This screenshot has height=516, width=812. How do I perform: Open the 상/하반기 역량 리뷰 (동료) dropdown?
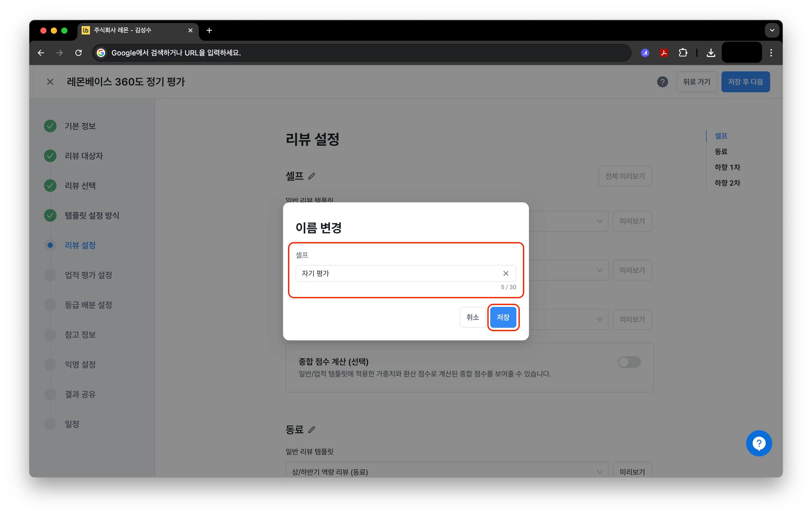tap(447, 472)
